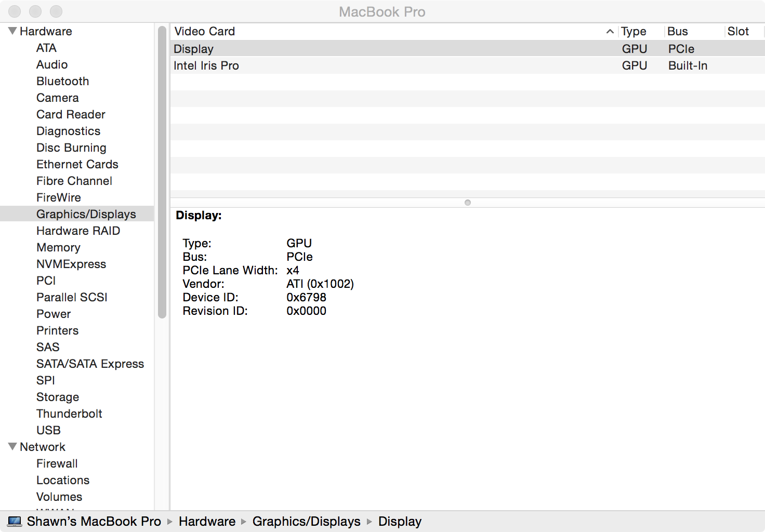Click the split pane divider handle
Viewport: 765px width, 532px height.
pos(468,203)
